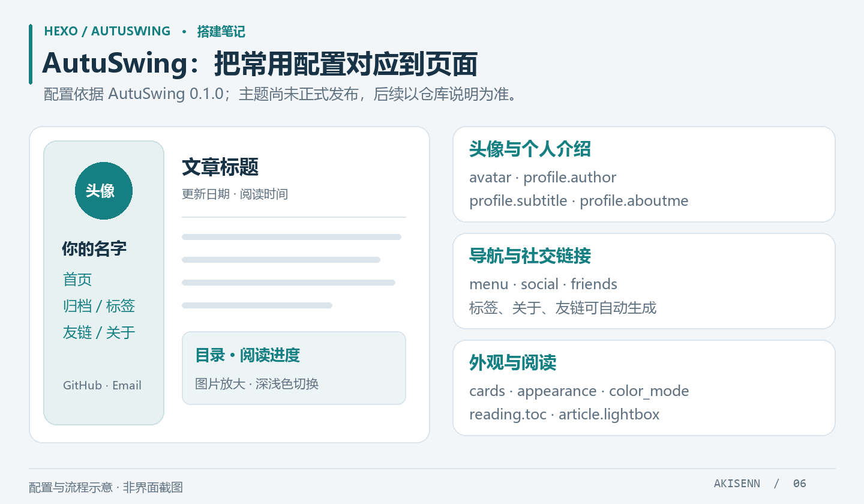Click the GitHub · Email social line
Screen dimensions: 864x504
pyautogui.click(x=102, y=385)
